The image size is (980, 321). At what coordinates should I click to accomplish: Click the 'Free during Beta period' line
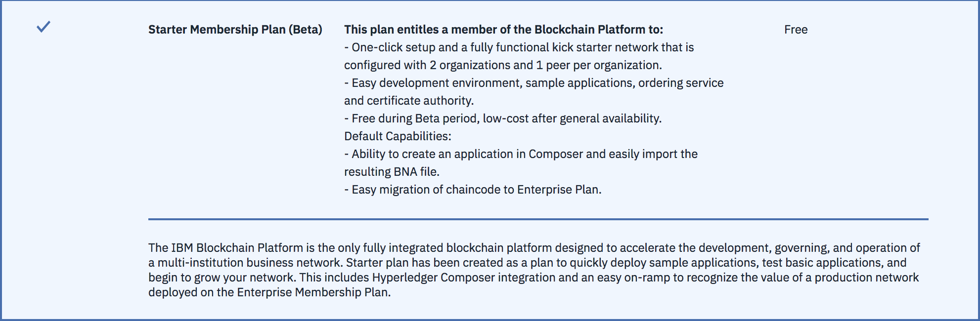(502, 119)
